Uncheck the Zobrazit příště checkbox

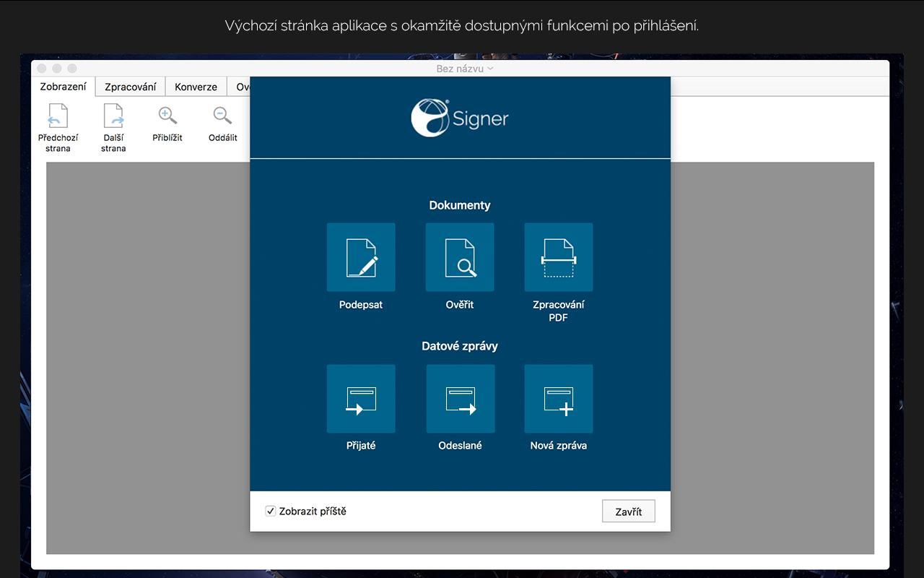(271, 512)
